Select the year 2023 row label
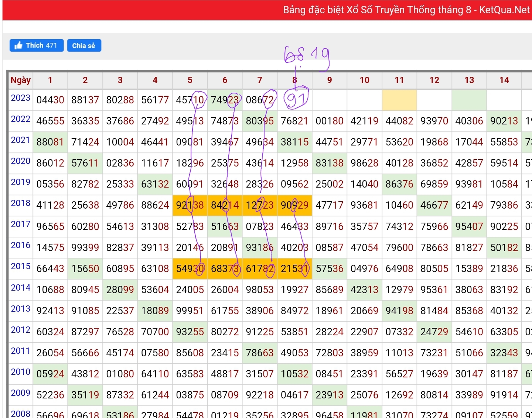The width and height of the screenshot is (532, 418). pos(21,98)
